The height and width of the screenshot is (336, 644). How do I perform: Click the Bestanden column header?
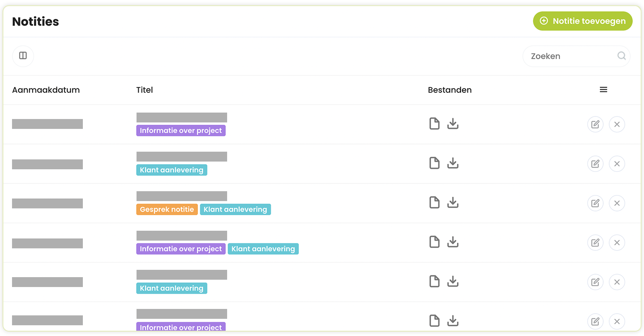pos(450,90)
